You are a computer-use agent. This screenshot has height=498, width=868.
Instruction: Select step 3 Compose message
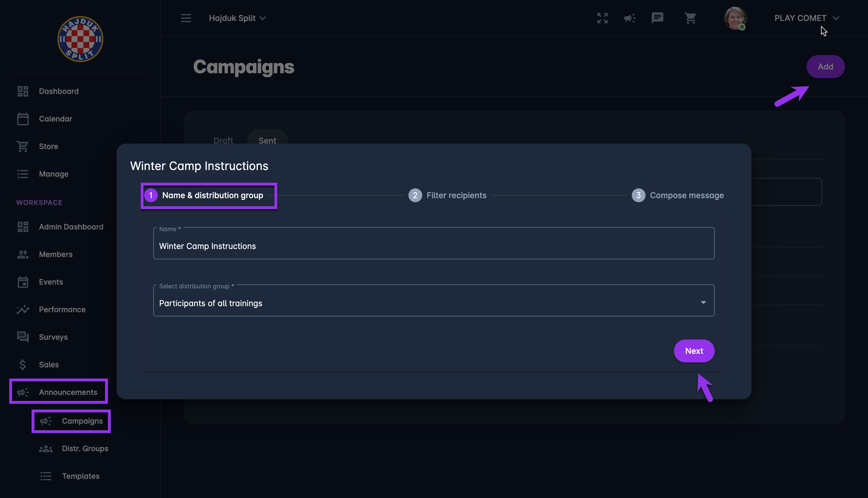click(x=677, y=195)
